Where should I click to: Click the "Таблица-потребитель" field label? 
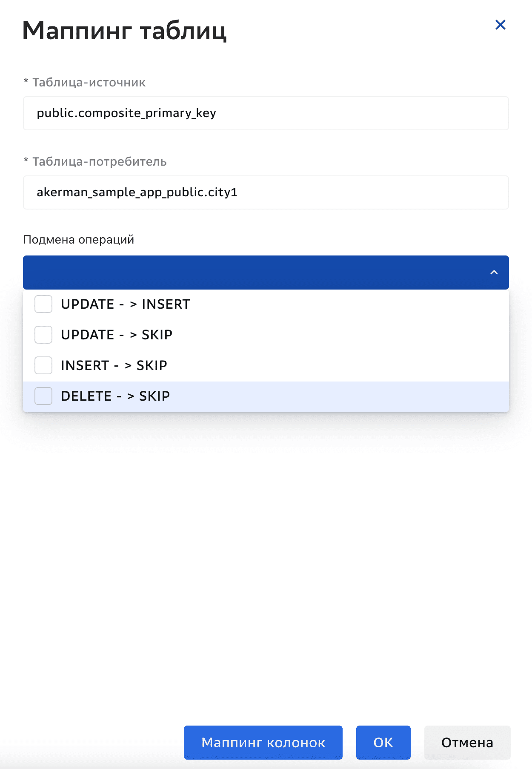pos(99,162)
